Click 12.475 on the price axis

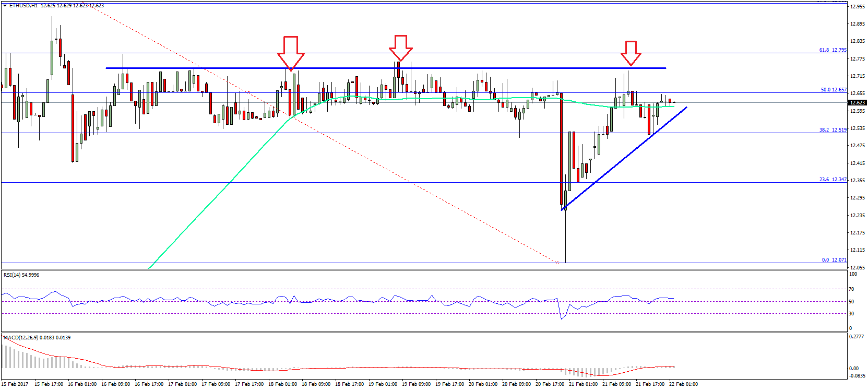(x=857, y=146)
